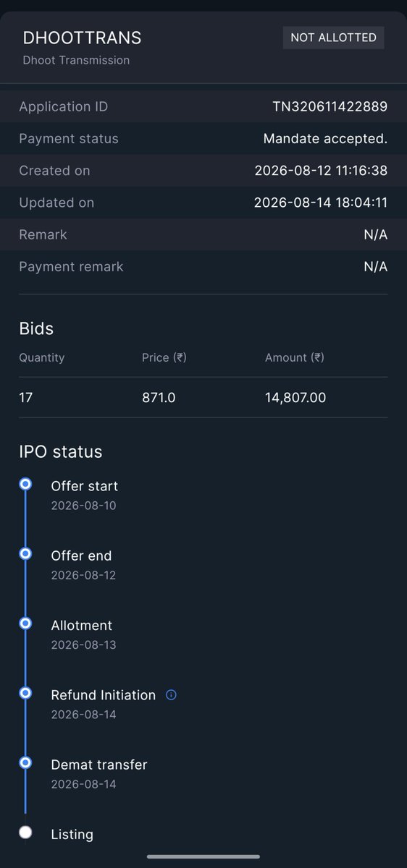This screenshot has width=407, height=868.
Task: Tap the Application ID TN320611422889 value
Action: (330, 107)
